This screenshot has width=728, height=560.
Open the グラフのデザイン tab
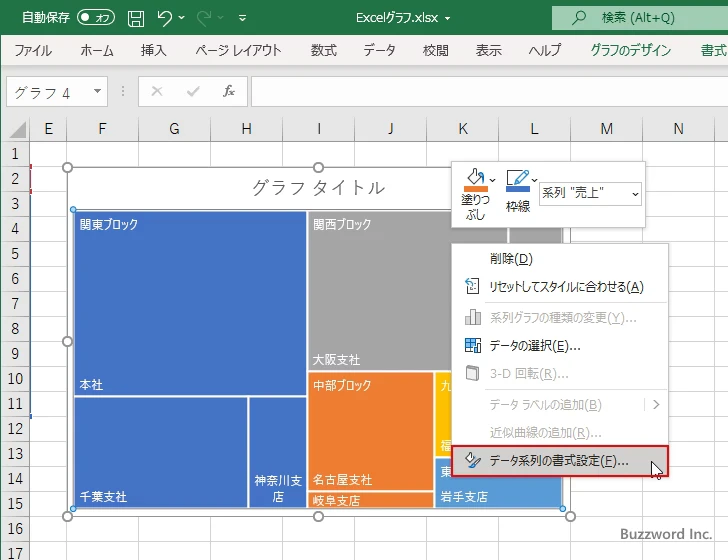pos(630,50)
